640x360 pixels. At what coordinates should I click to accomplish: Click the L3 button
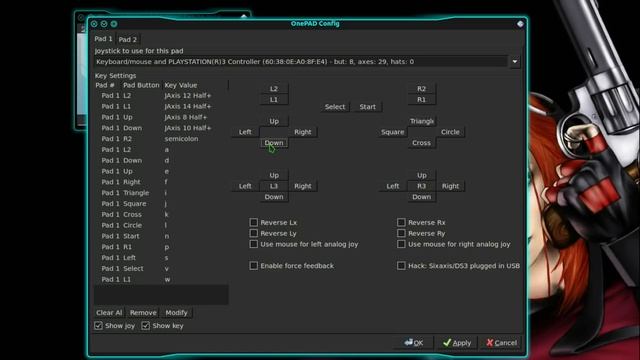pyautogui.click(x=274, y=186)
